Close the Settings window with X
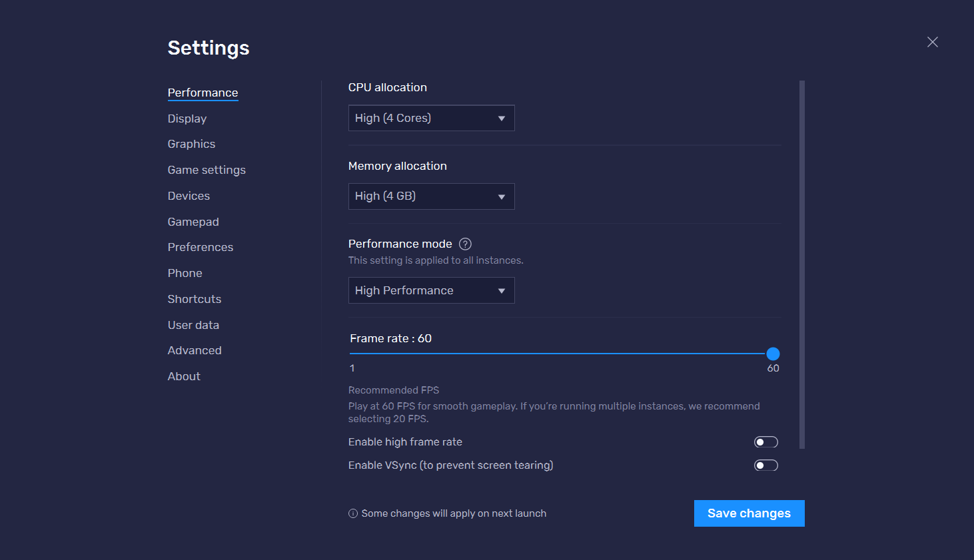 [x=933, y=42]
